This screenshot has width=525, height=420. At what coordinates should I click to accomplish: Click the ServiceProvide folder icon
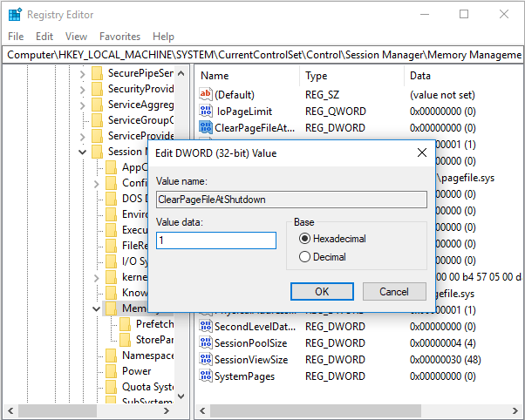click(x=97, y=136)
